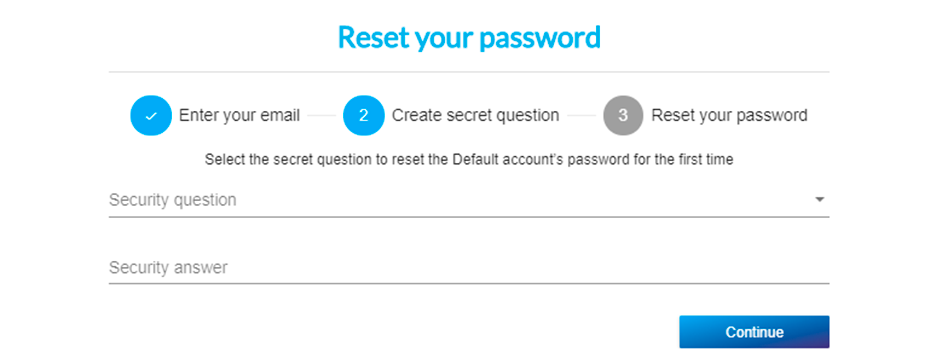Click the Reset your password page heading
This screenshot has height=364, width=948.
coord(469,37)
